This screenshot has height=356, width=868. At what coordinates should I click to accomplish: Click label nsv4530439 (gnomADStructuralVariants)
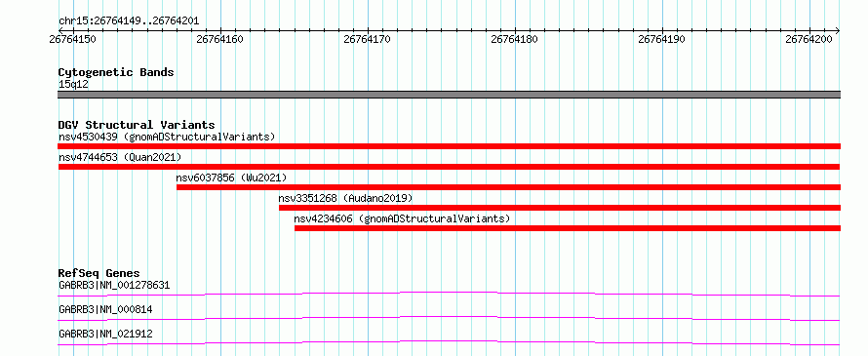pyautogui.click(x=167, y=137)
